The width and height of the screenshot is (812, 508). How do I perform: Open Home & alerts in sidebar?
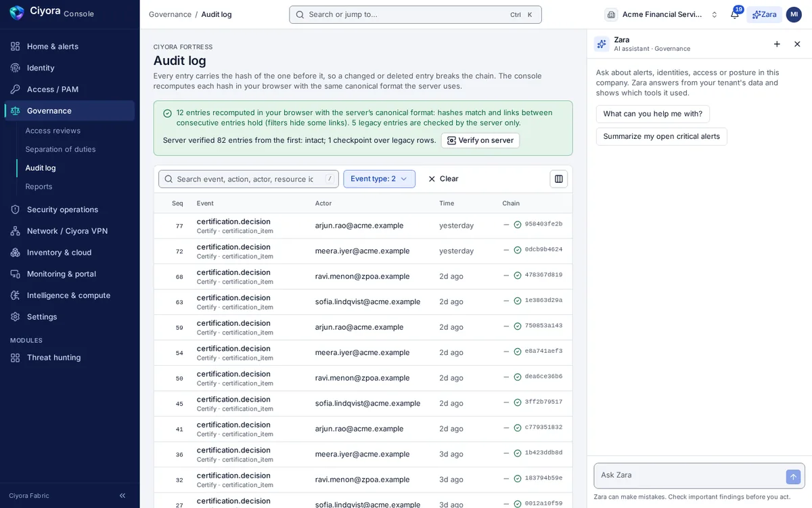[70, 46]
